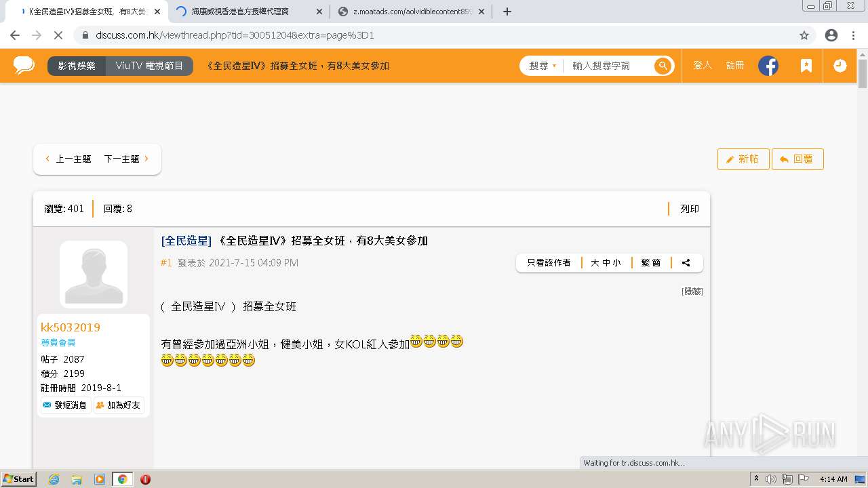The width and height of the screenshot is (868, 488).
Task: Open the 搜尋 dropdown selector
Action: tap(542, 66)
